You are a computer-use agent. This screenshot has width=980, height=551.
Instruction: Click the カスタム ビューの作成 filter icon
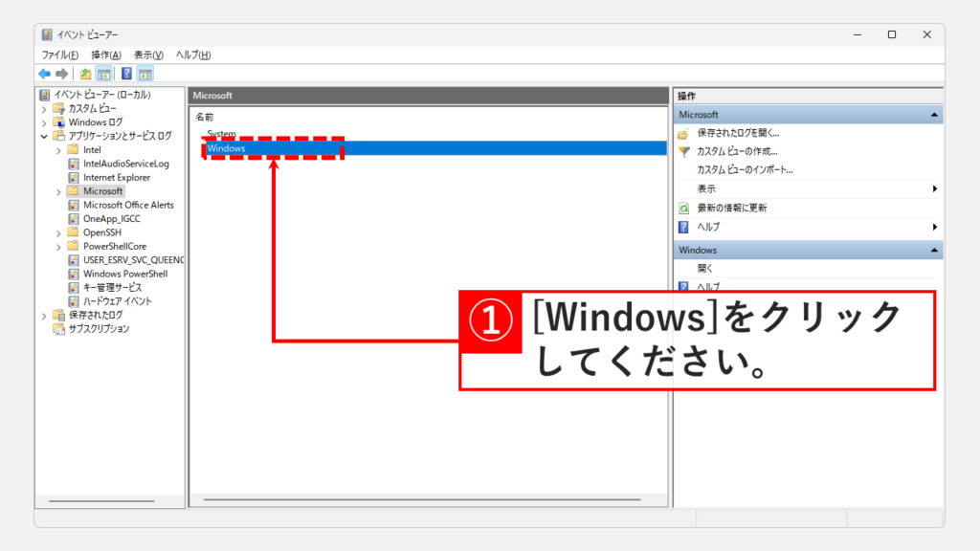683,151
